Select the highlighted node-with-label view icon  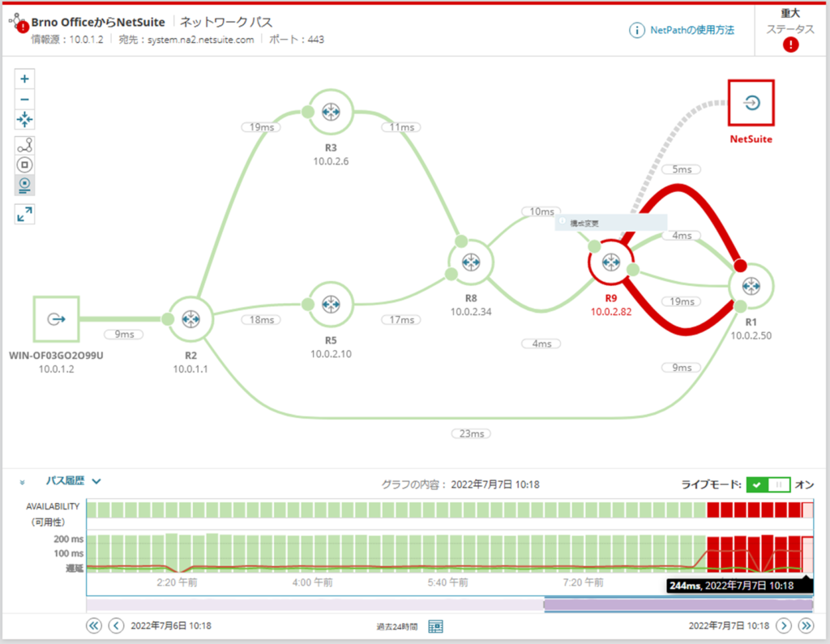24,186
